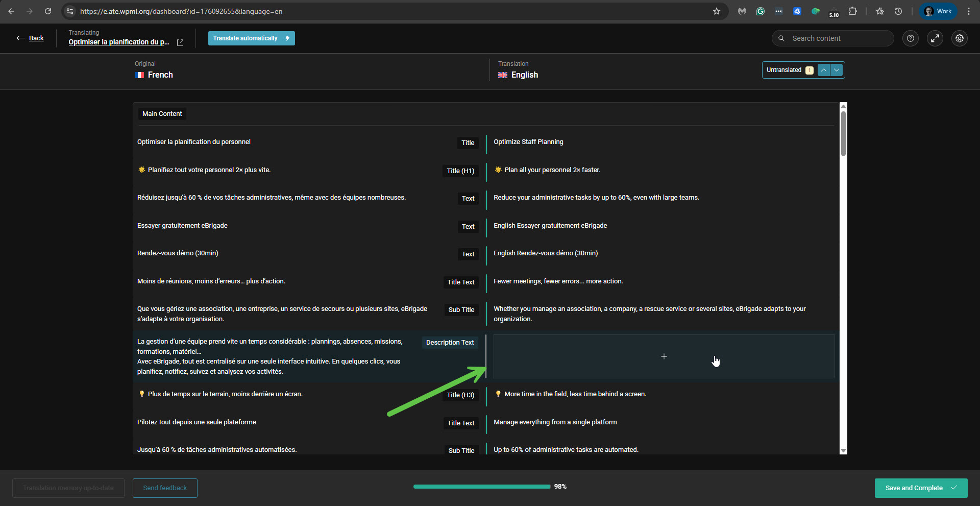Viewport: 980px width, 506px height.
Task: Click the empty Description Text translation box
Action: pos(664,356)
